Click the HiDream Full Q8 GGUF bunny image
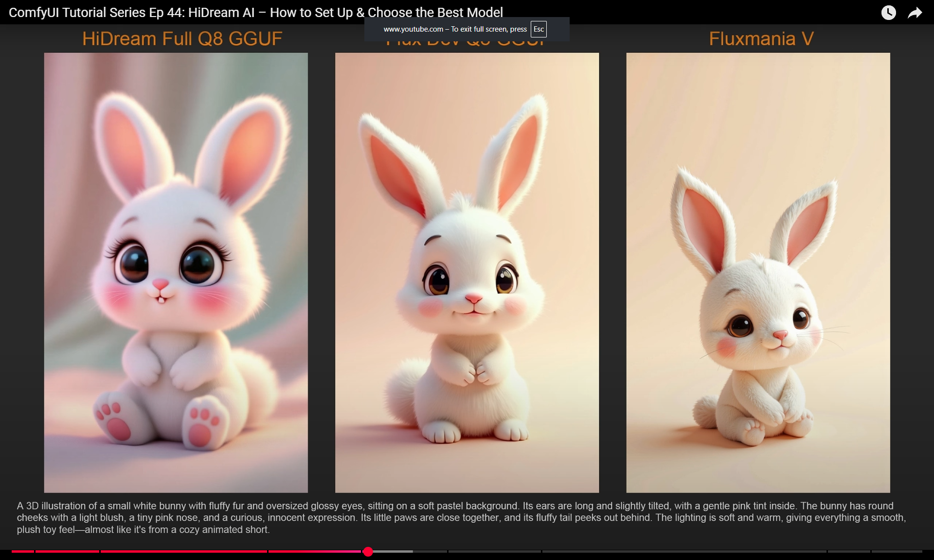The width and height of the screenshot is (934, 560). point(176,272)
